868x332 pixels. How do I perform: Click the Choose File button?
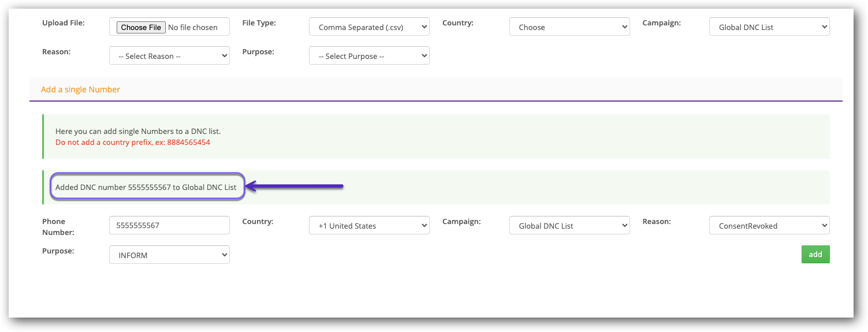(141, 27)
